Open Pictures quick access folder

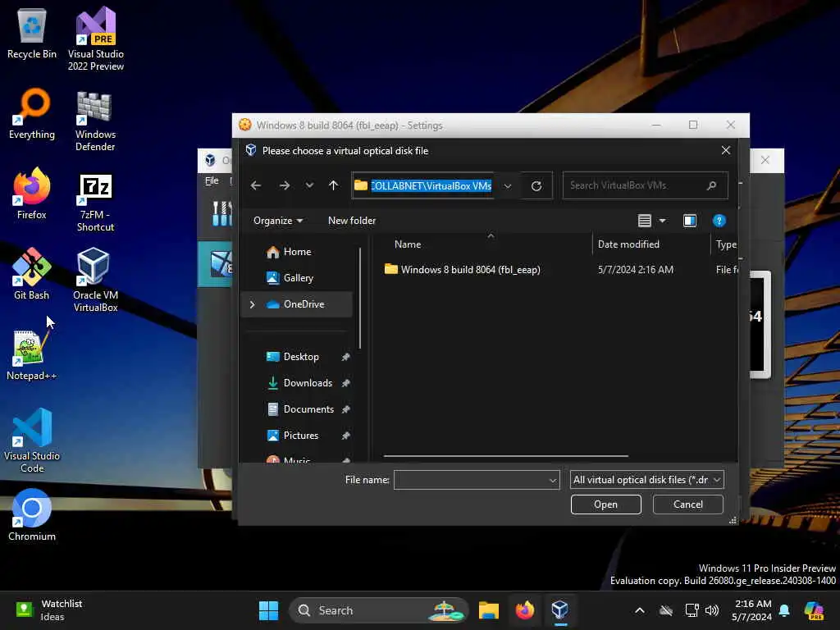pos(300,436)
